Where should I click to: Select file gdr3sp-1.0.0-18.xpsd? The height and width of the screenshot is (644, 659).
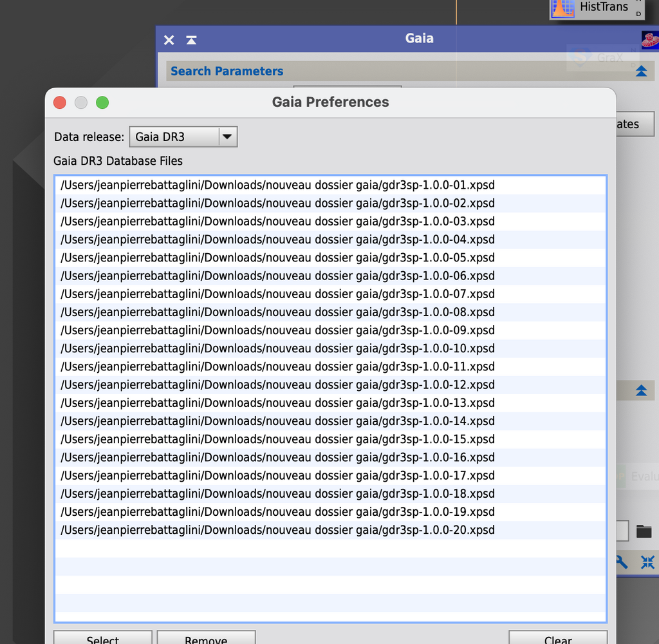pos(330,494)
